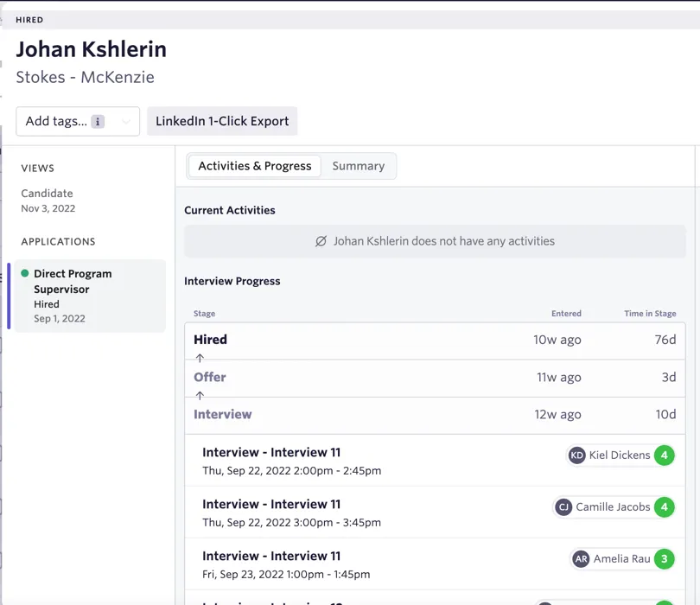Click the 76d time in stage value
This screenshot has width=700, height=605.
tap(665, 340)
